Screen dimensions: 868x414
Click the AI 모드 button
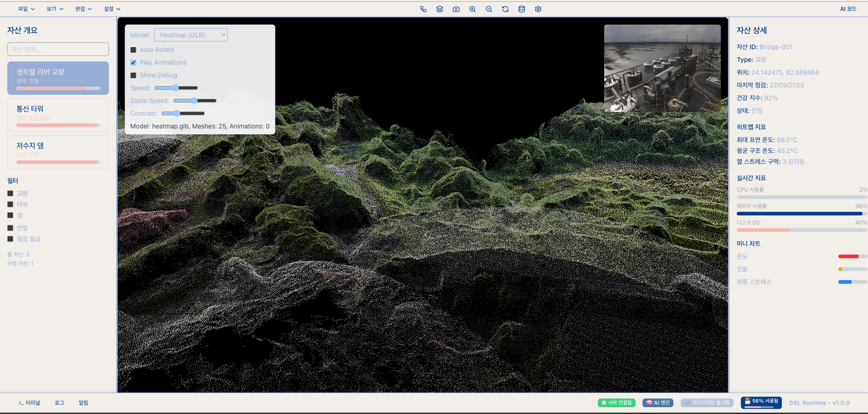pos(848,9)
